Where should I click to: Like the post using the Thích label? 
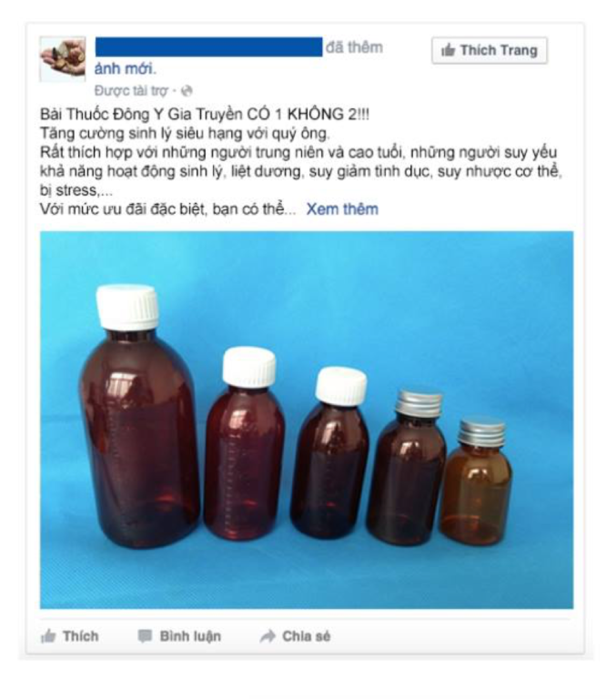(81, 636)
